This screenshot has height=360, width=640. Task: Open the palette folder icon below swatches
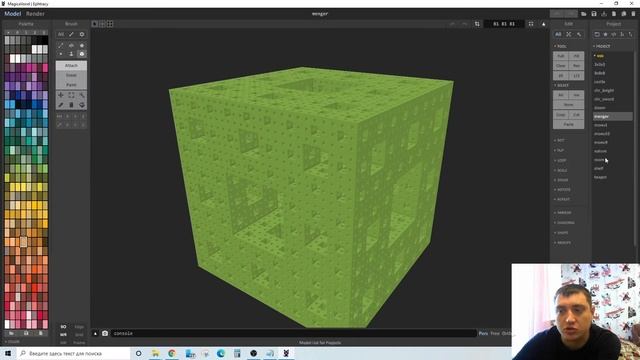(x=11, y=333)
